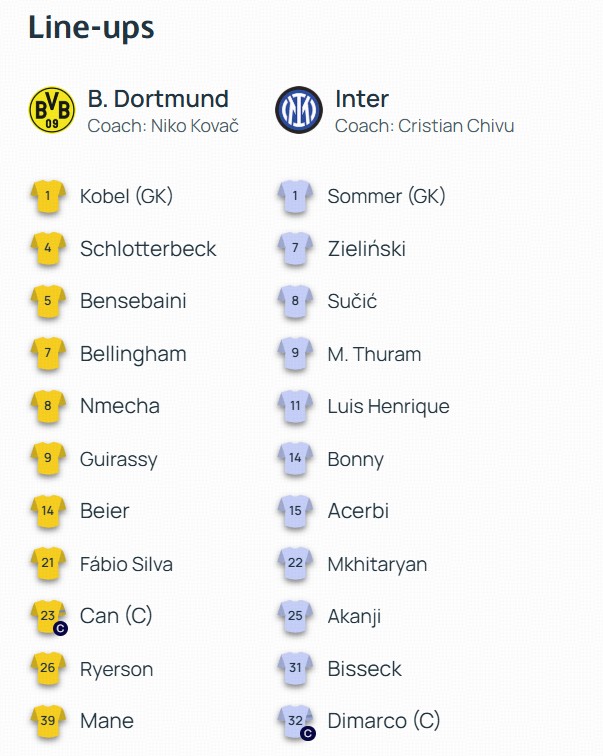View Fábio Silva's player page
Viewport: 603px width, 756px height.
pos(126,564)
